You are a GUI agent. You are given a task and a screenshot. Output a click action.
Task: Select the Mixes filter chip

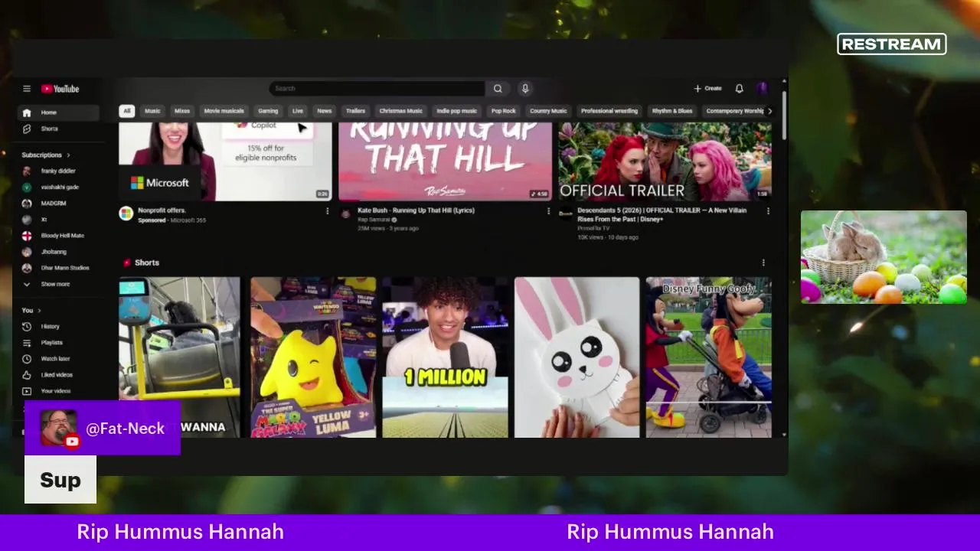[182, 111]
